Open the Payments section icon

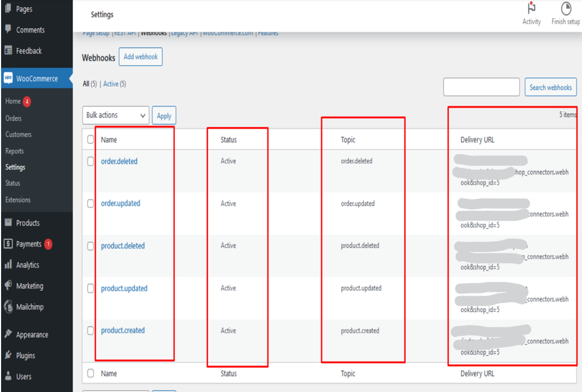[x=8, y=244]
